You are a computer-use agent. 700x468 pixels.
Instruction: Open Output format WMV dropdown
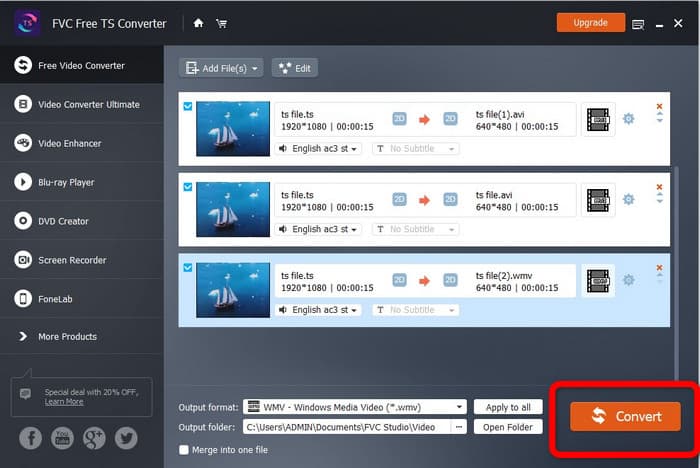(x=355, y=407)
